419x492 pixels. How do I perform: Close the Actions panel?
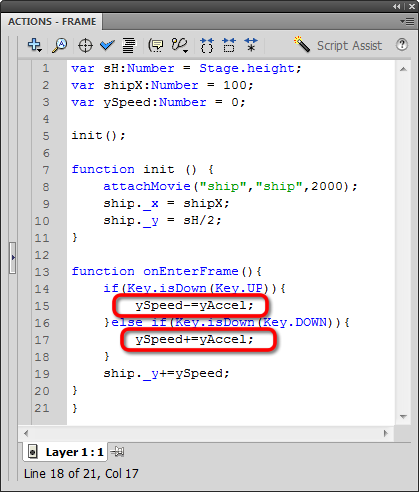tap(412, 6)
